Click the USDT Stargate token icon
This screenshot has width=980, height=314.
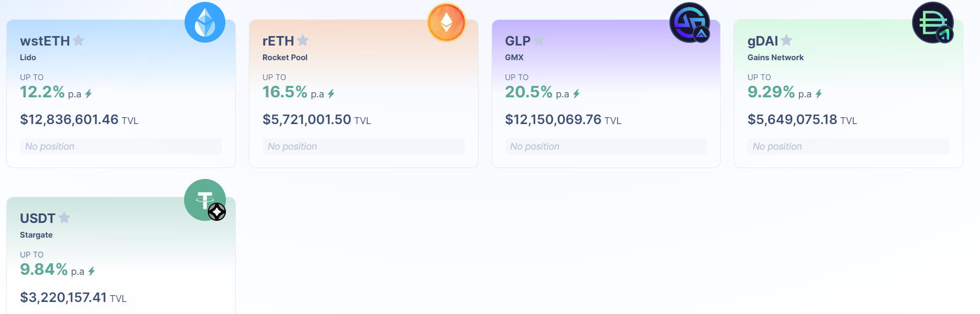[x=205, y=200]
